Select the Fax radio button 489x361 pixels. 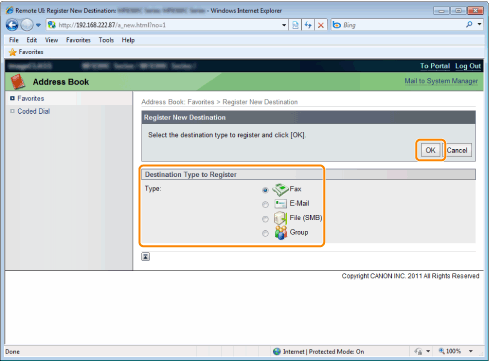(x=265, y=190)
